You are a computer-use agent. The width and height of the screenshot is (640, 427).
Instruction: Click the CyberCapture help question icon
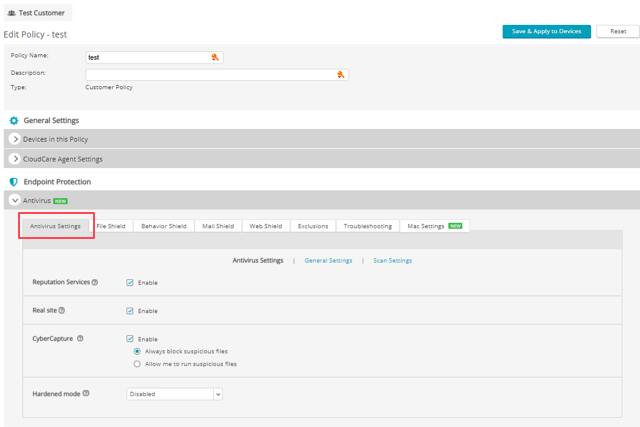coord(80,339)
